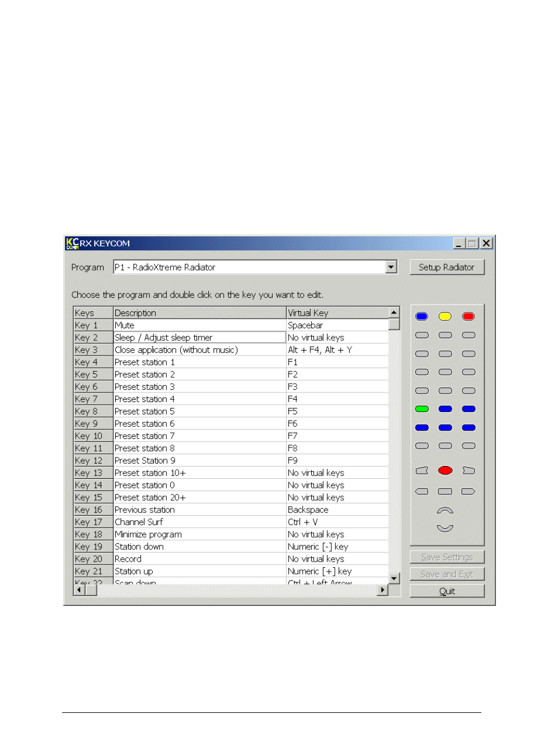Minimize the RX KEYCOM window
Screen dimensions: 534x756
coord(459,244)
